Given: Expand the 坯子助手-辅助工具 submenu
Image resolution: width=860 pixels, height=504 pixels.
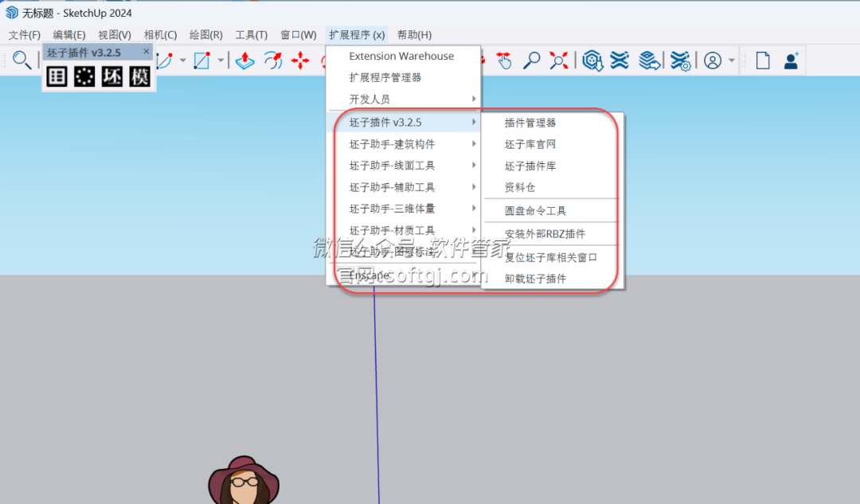Looking at the screenshot, I should (x=473, y=187).
